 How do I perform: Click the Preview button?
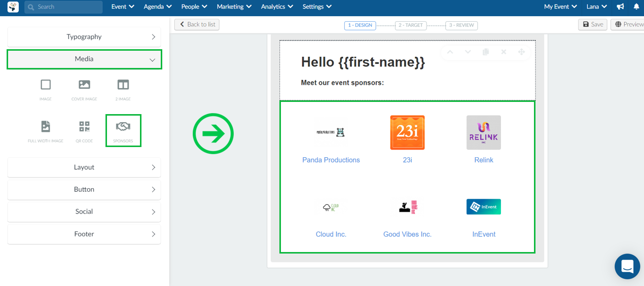pyautogui.click(x=628, y=24)
